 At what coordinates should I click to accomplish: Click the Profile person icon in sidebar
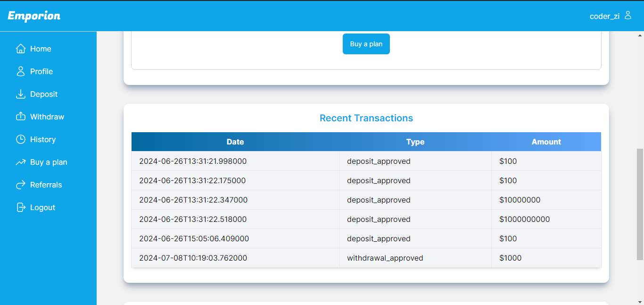(x=20, y=71)
